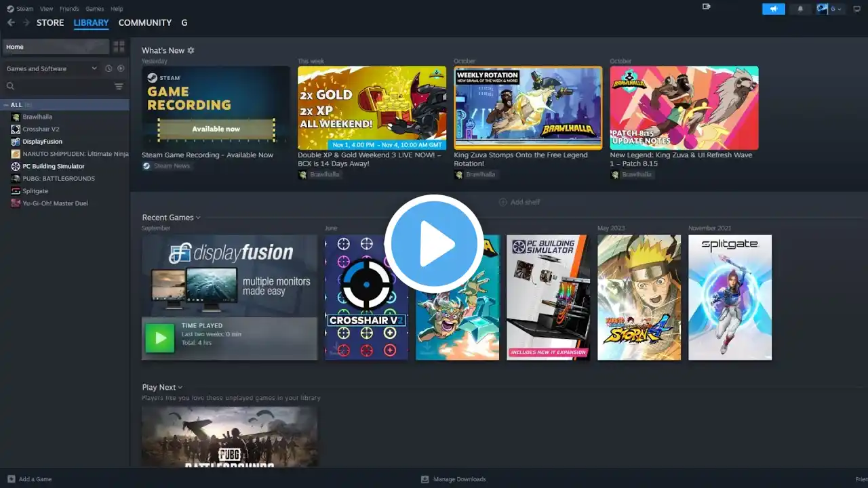The image size is (868, 488).
Task: Open the Friends menu
Action: (x=69, y=9)
